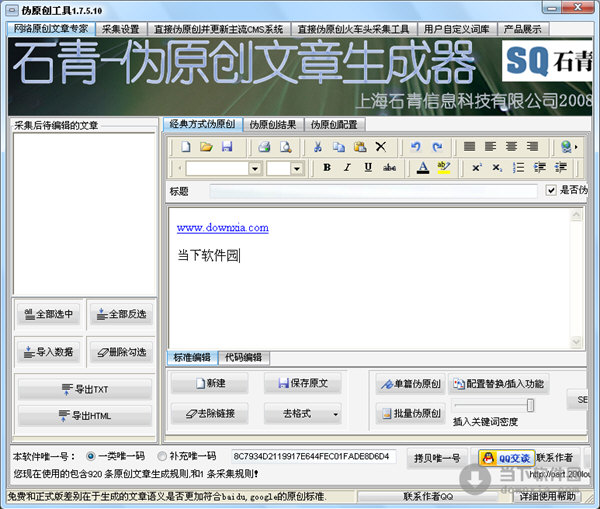Click the 全部选中 button
This screenshot has height=509, width=600.
49,314
